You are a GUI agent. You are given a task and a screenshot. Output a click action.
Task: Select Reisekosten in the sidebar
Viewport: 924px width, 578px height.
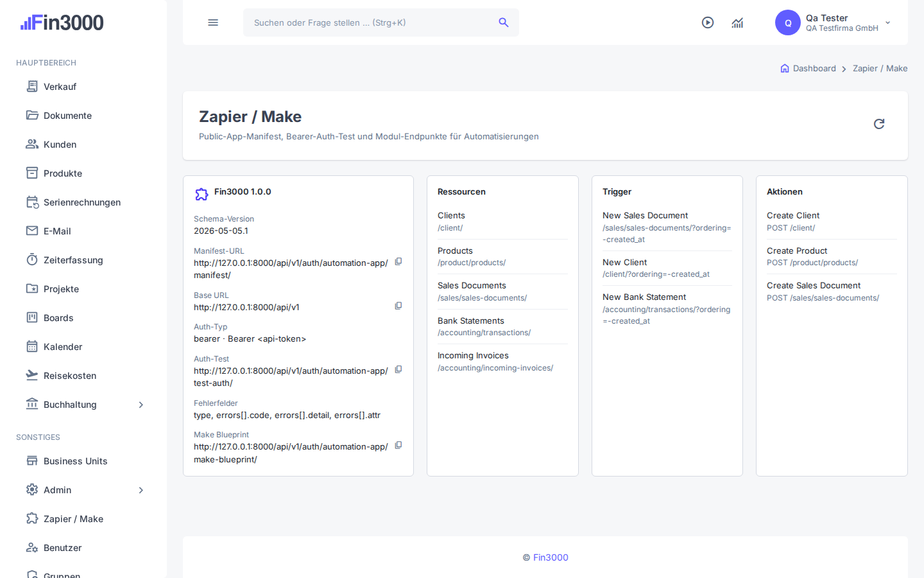[x=70, y=376]
